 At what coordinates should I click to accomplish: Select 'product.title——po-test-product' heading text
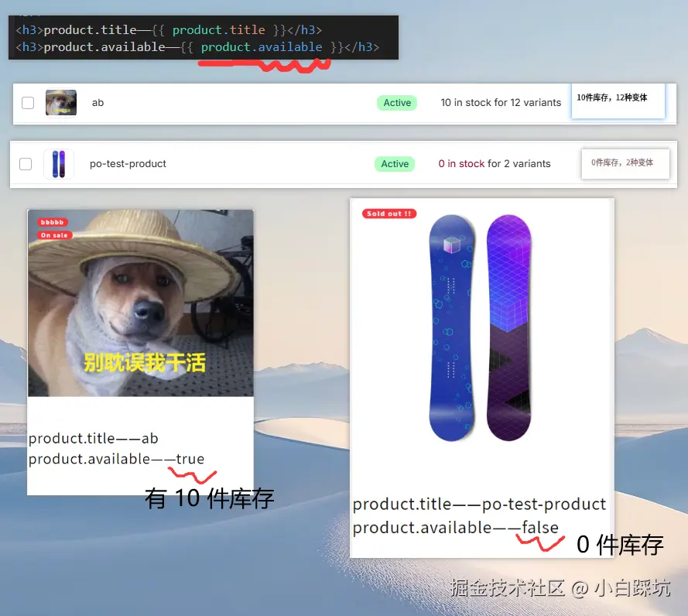(479, 504)
